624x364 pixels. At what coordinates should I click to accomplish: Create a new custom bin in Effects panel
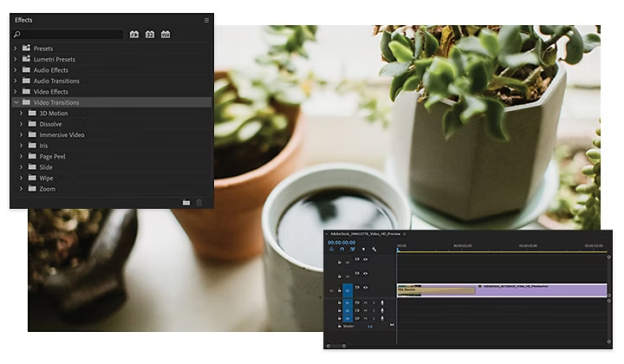coord(186,202)
